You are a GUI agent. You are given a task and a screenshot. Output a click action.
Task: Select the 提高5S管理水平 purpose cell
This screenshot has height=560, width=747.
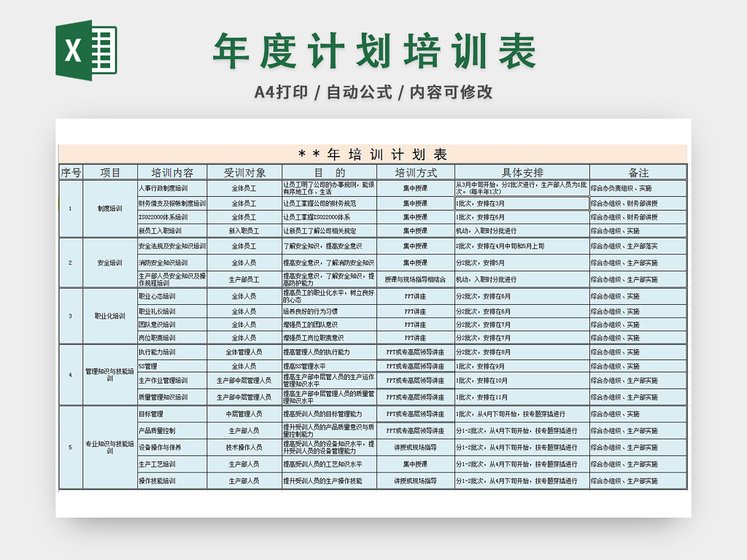pyautogui.click(x=329, y=366)
